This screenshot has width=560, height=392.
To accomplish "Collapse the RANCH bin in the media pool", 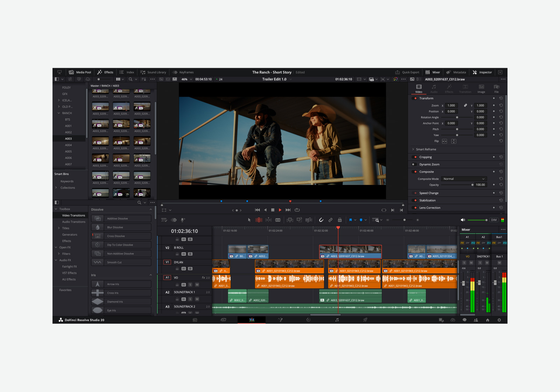I will 58,113.
